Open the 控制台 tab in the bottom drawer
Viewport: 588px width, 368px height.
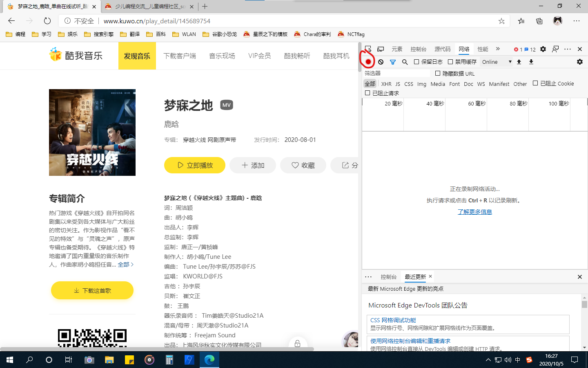(x=388, y=277)
